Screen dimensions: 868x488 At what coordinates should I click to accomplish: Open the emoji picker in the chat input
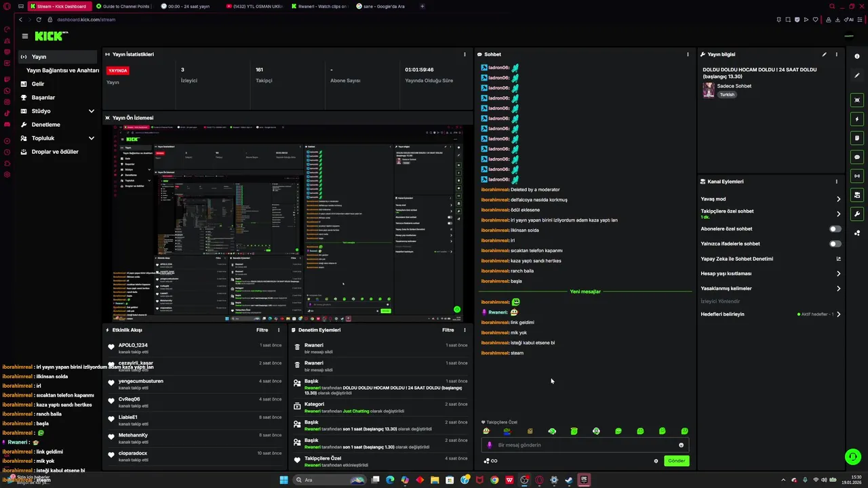point(681,445)
